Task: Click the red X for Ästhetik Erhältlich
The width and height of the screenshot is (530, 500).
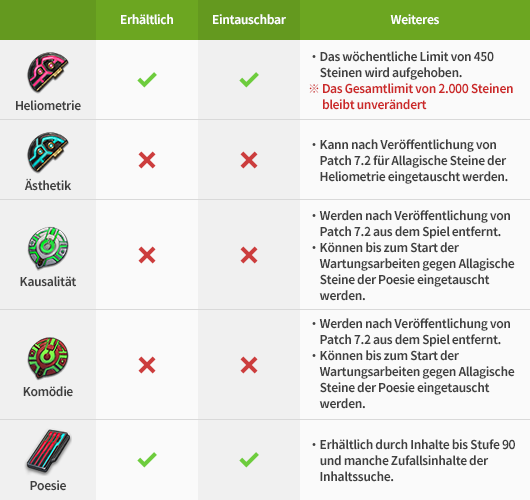Action: click(147, 160)
